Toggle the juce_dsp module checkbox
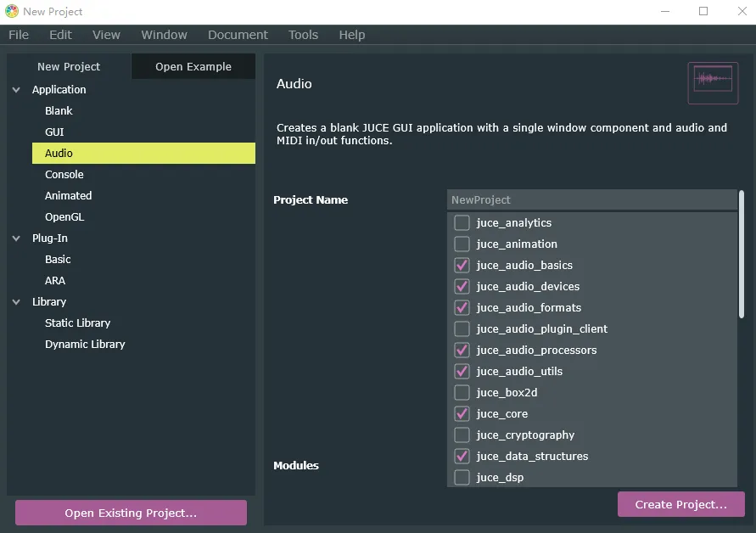The height and width of the screenshot is (533, 756). click(462, 478)
